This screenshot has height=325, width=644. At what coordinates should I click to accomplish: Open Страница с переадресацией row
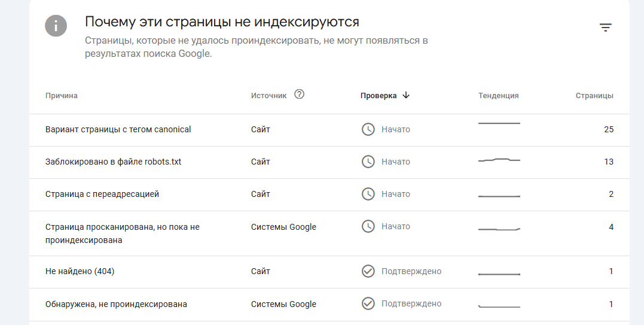pos(102,194)
